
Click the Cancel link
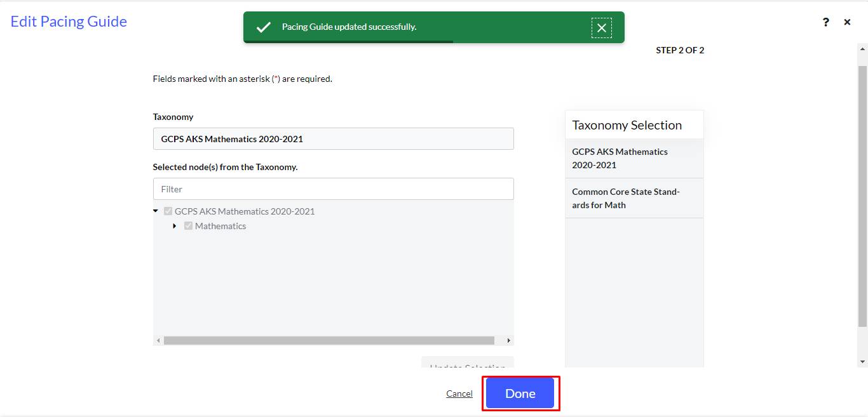click(459, 394)
